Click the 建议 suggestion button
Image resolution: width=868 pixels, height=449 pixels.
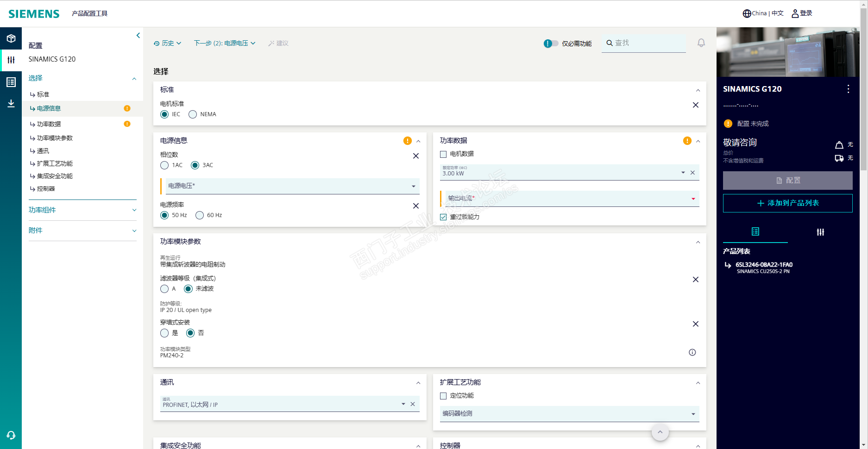[x=278, y=43]
